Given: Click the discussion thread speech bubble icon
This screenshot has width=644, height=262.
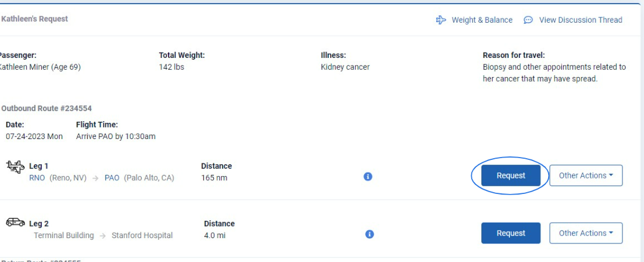Looking at the screenshot, I should coord(528,20).
